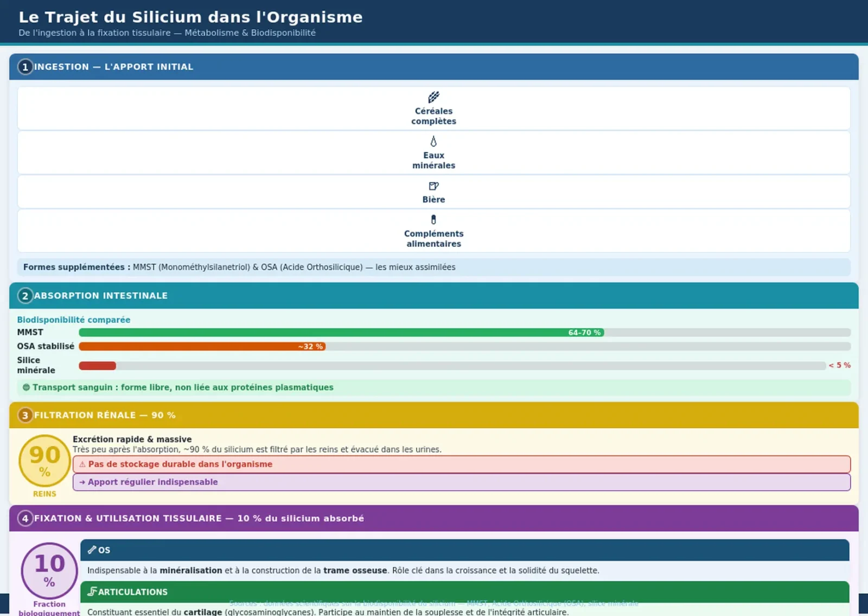Click the FILTRATION RÉNALE — 90 % header

(x=433, y=415)
